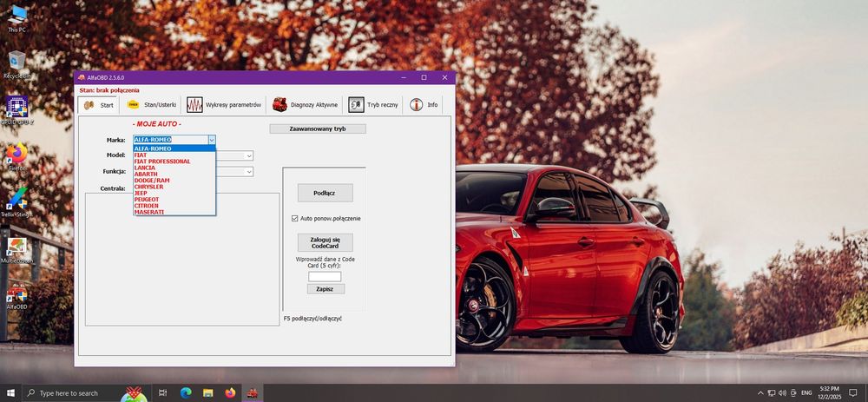The height and width of the screenshot is (402, 868).
Task: Select ABARTH in the brand list
Action: pos(174,174)
